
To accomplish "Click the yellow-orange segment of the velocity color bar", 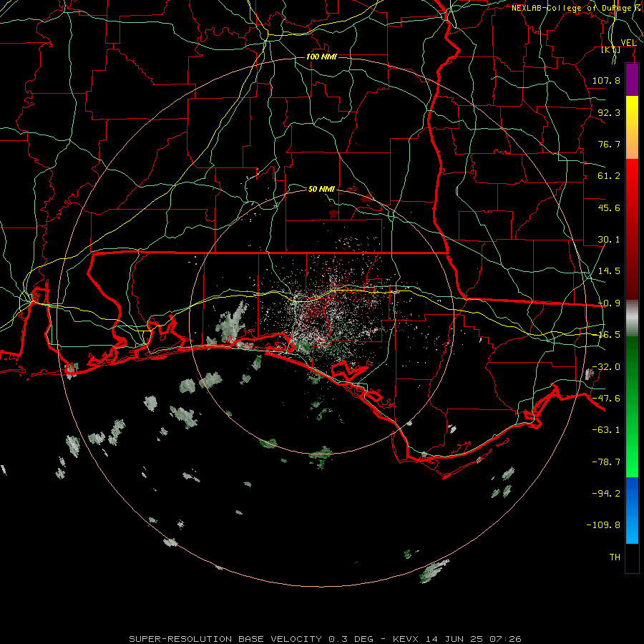I will coord(632,127).
